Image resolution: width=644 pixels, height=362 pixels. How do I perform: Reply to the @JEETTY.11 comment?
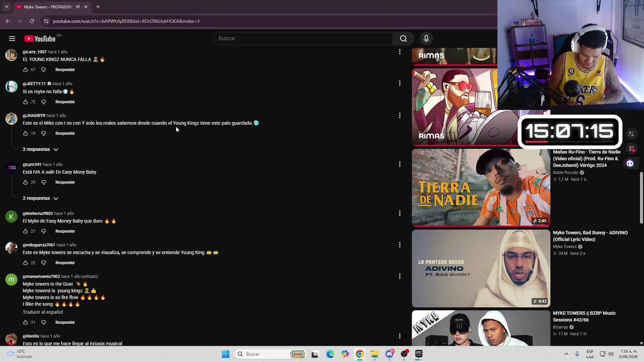point(65,102)
